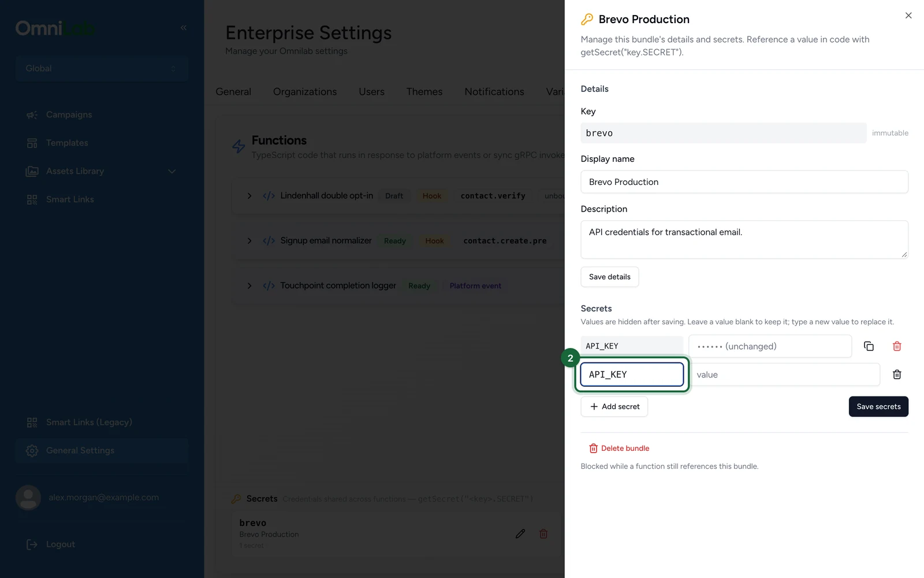Image resolution: width=924 pixels, height=578 pixels.
Task: Edit the Display name field
Action: [x=744, y=182]
